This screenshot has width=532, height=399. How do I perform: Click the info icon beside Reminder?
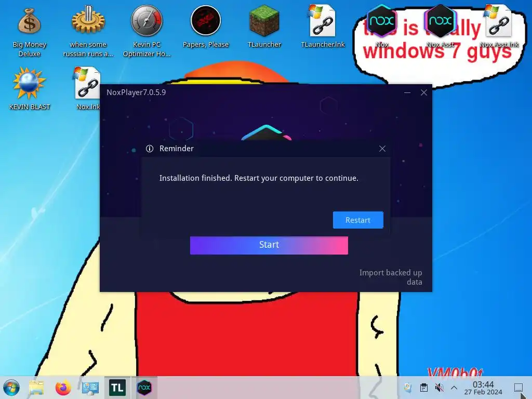point(150,149)
